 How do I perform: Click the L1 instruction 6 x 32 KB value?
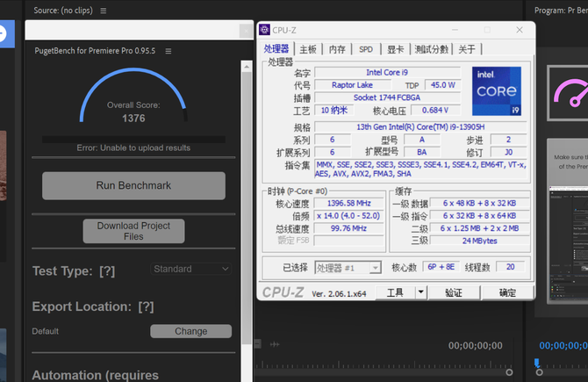[x=480, y=216]
